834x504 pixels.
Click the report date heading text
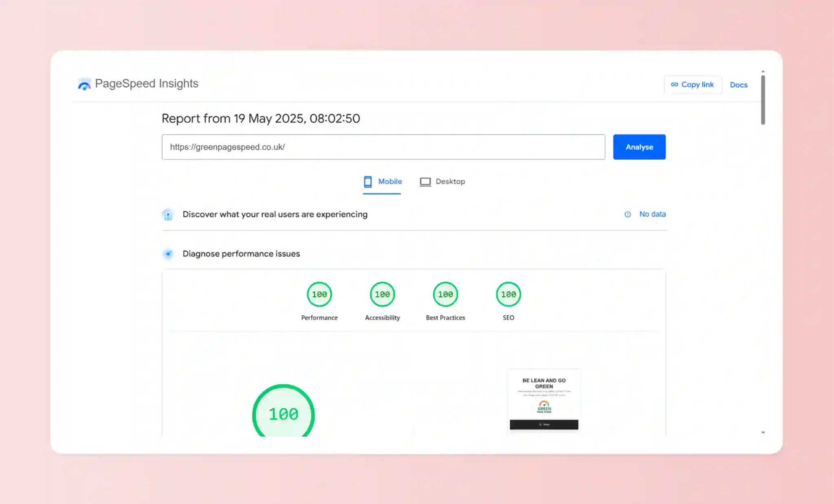[x=261, y=118]
